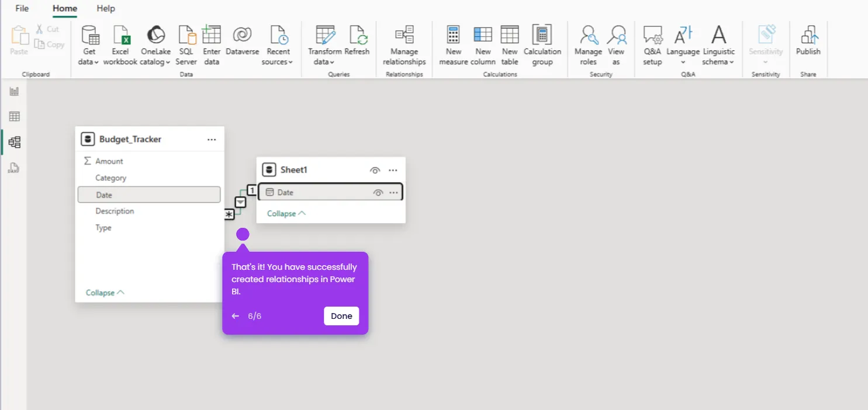Click the relationship cross-filter direction arrow

[x=240, y=201]
